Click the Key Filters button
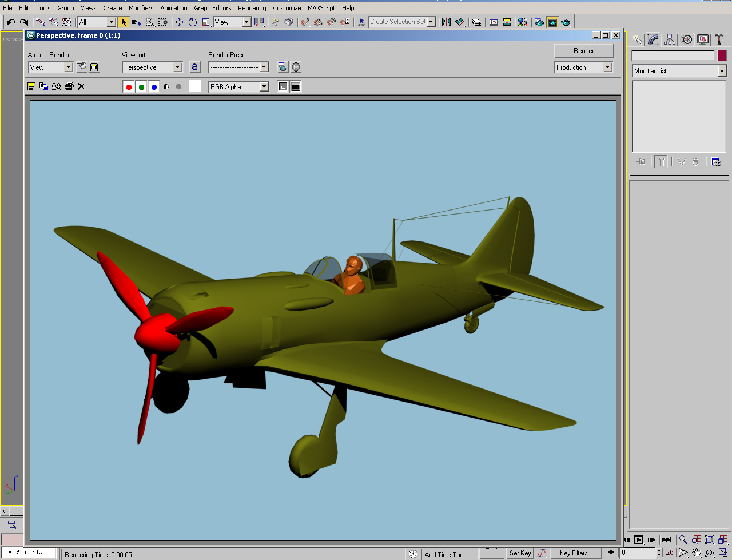Screen dimensions: 732x560 [x=575, y=553]
